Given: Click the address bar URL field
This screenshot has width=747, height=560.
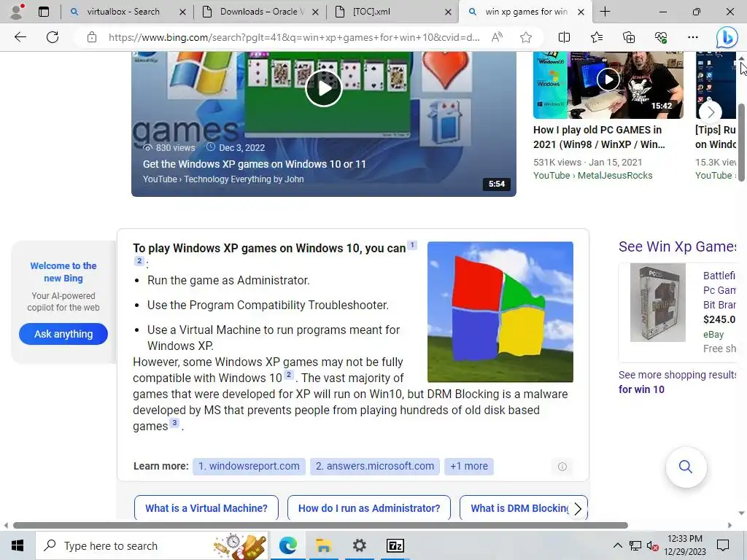Looking at the screenshot, I should (294, 37).
